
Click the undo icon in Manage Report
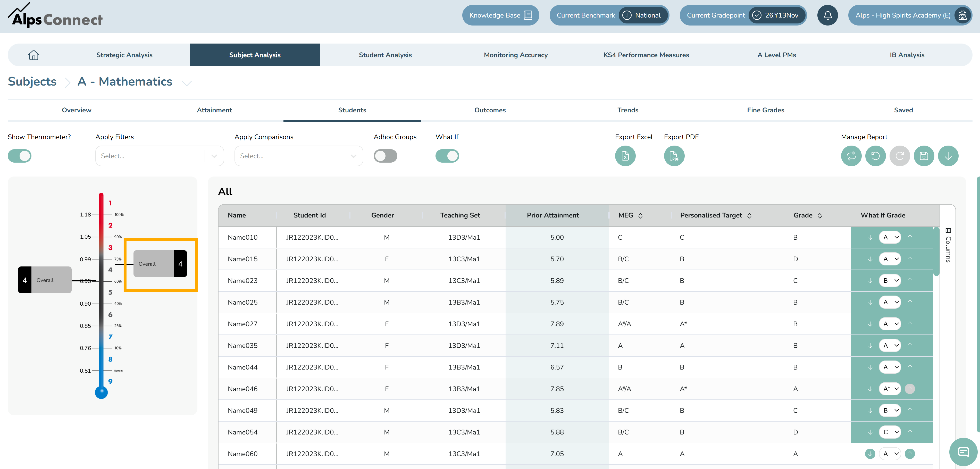click(x=875, y=156)
